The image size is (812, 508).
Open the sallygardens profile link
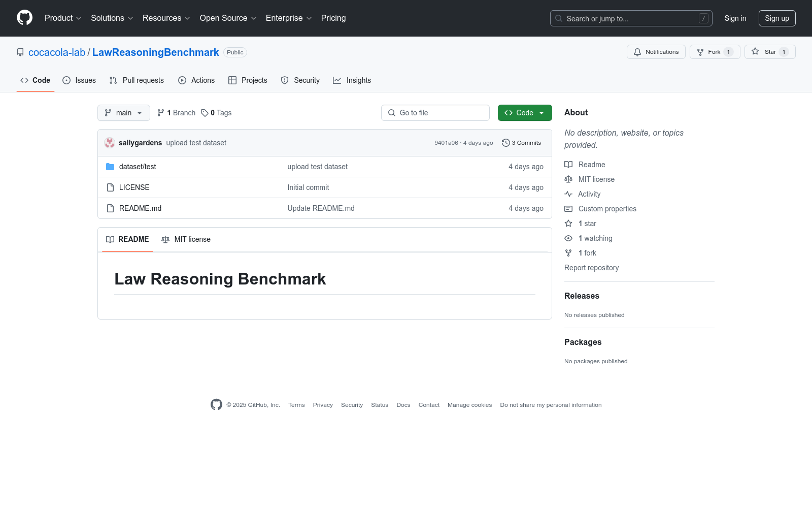[x=141, y=143]
